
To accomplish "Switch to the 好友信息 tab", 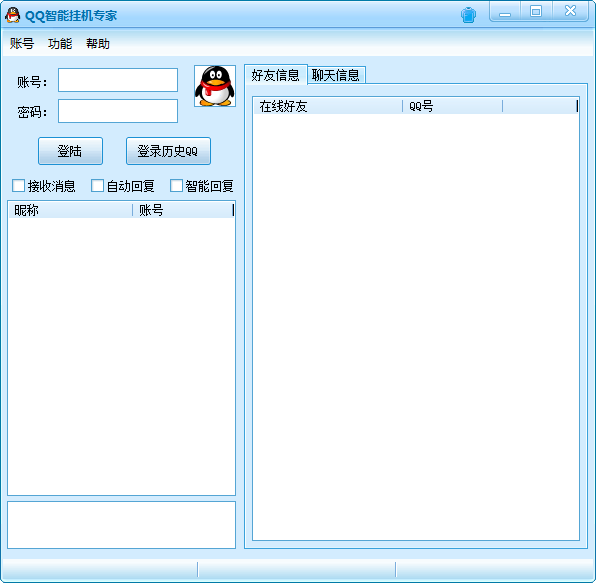I will pyautogui.click(x=276, y=74).
